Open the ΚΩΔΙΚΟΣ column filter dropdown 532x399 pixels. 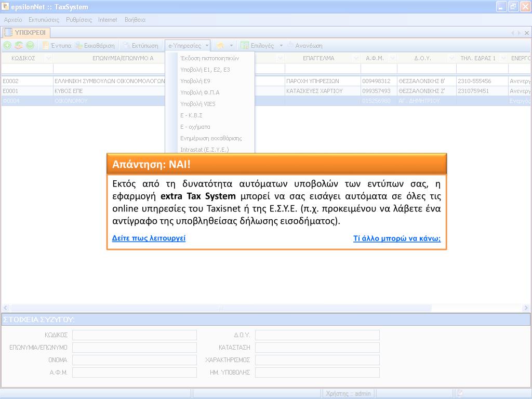tap(48, 58)
